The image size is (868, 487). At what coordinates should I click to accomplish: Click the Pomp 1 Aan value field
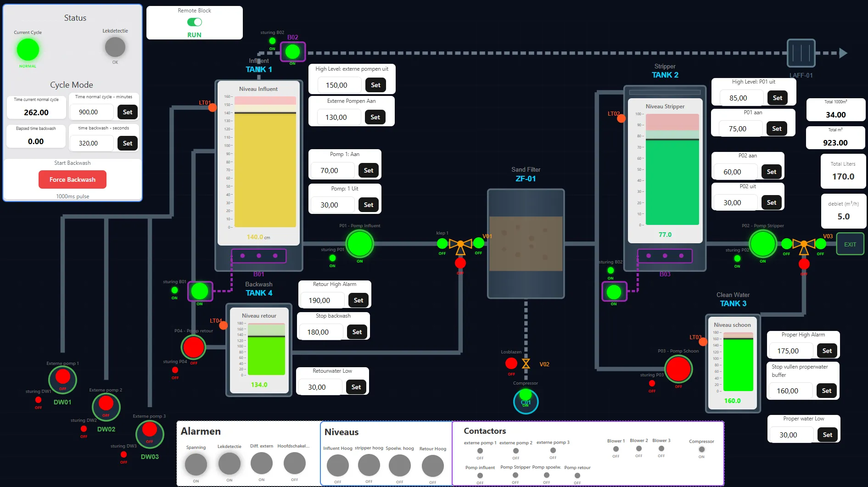[x=333, y=170]
